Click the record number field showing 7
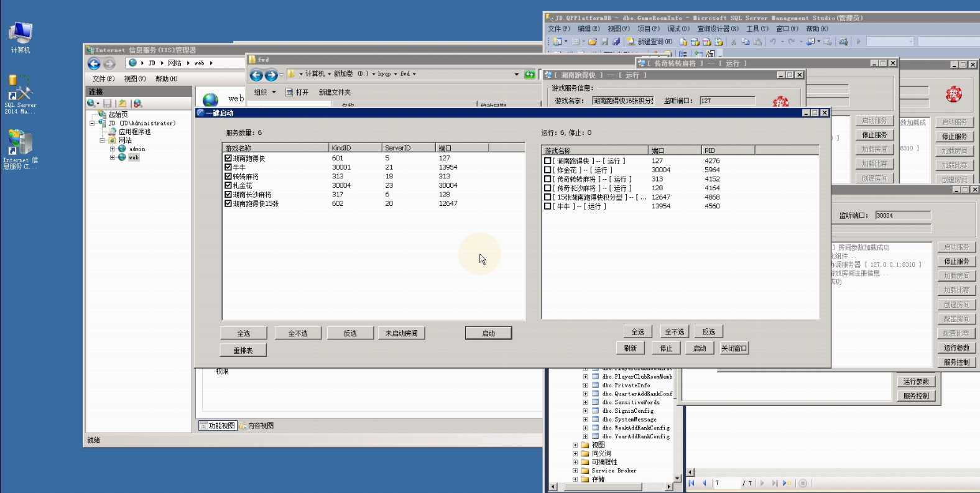980x493 pixels. [x=726, y=483]
